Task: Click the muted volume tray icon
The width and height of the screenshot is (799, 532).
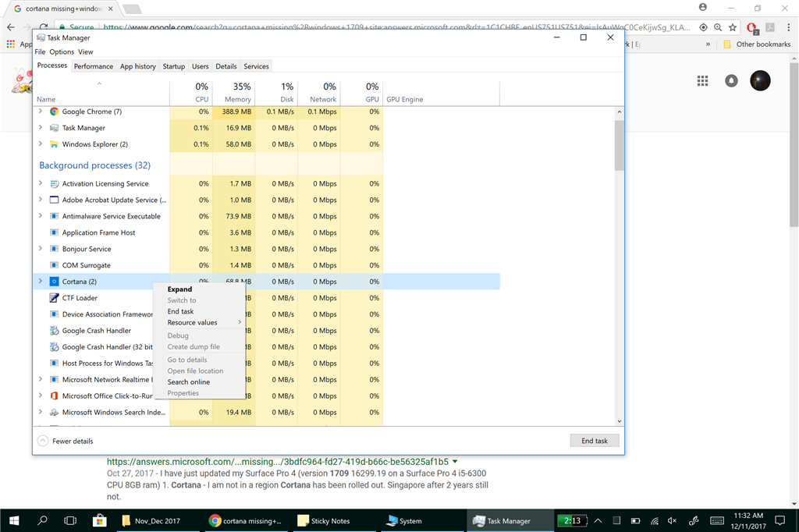Action: pos(672,521)
